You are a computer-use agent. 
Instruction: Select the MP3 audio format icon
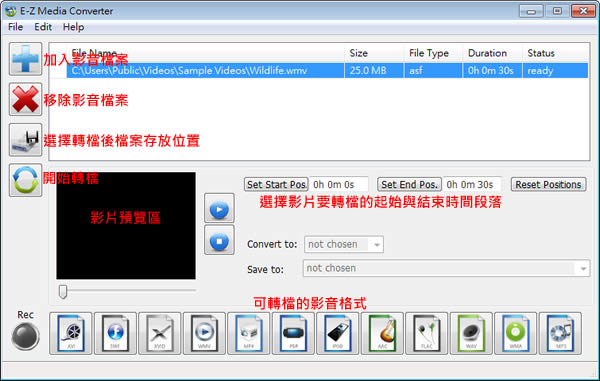point(560,334)
